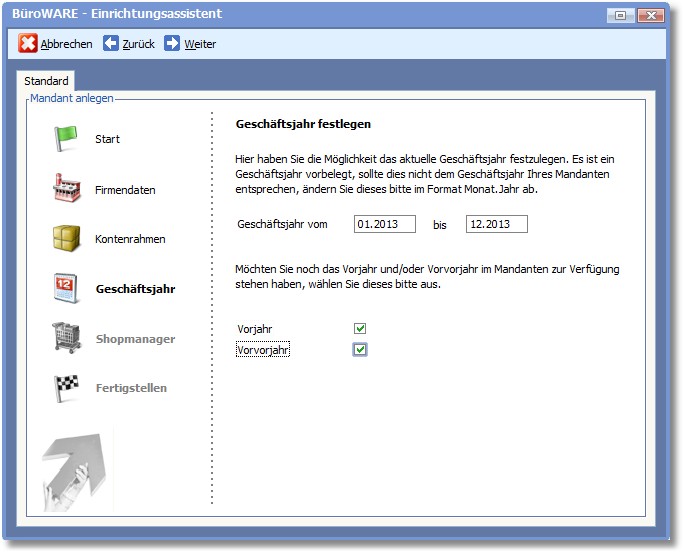
Task: Click the Geschäftsjahr vom label
Action: (282, 224)
